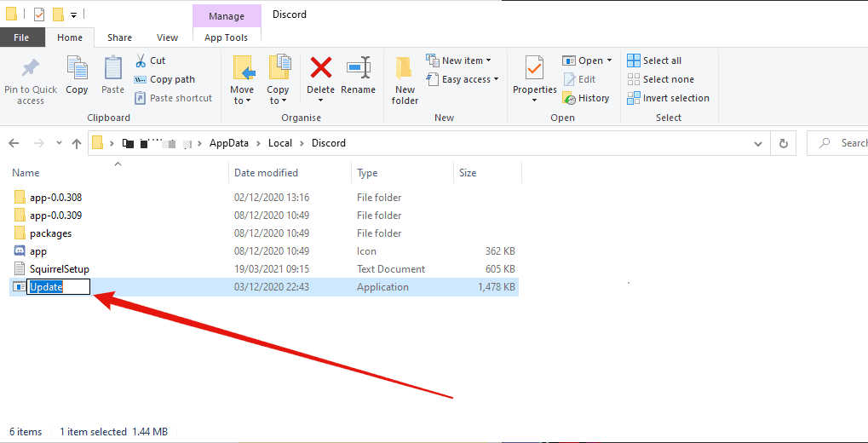Expand the Properties dropdown arrow
868x443 pixels.
[534, 101]
